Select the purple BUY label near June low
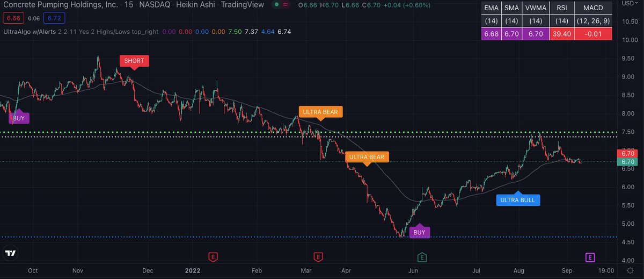 (x=420, y=232)
